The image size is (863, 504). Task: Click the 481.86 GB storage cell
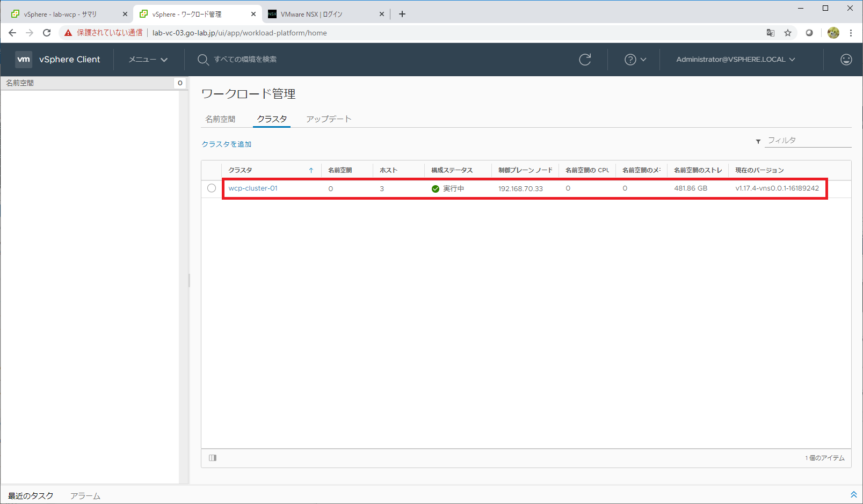click(691, 188)
